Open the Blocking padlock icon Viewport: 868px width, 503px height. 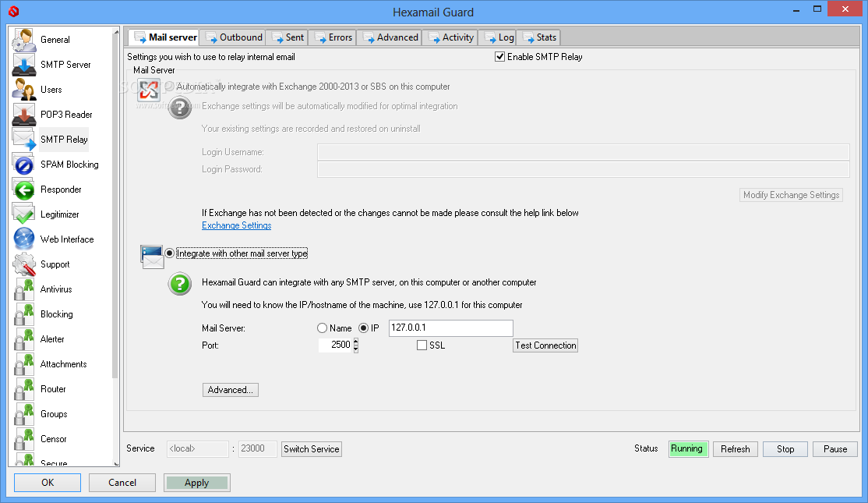point(24,314)
